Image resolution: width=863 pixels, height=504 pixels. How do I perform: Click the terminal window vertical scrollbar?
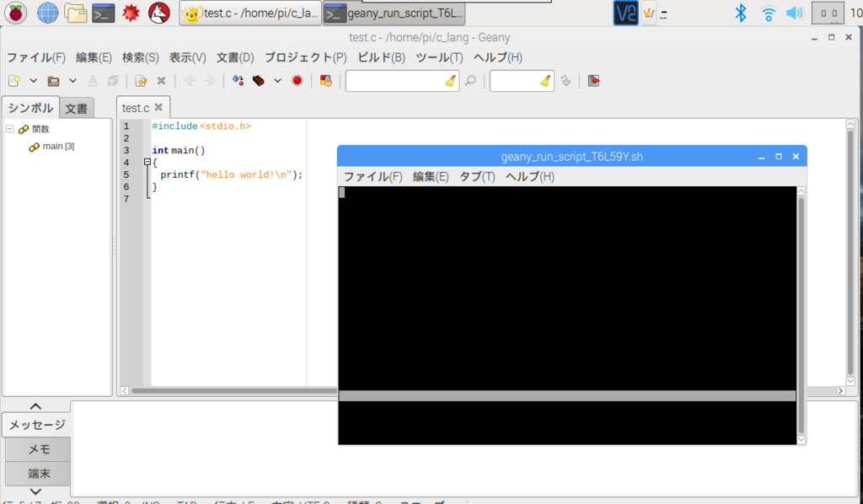pos(801,315)
